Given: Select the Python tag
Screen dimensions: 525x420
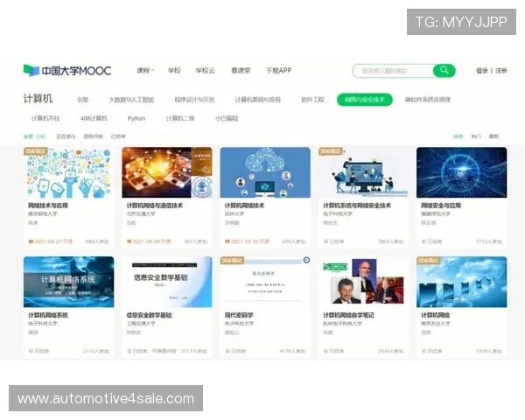Looking at the screenshot, I should (x=136, y=118).
